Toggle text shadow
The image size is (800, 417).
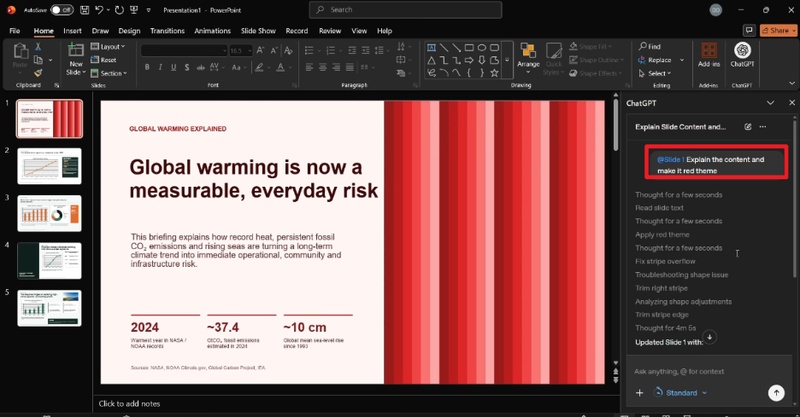[x=187, y=67]
